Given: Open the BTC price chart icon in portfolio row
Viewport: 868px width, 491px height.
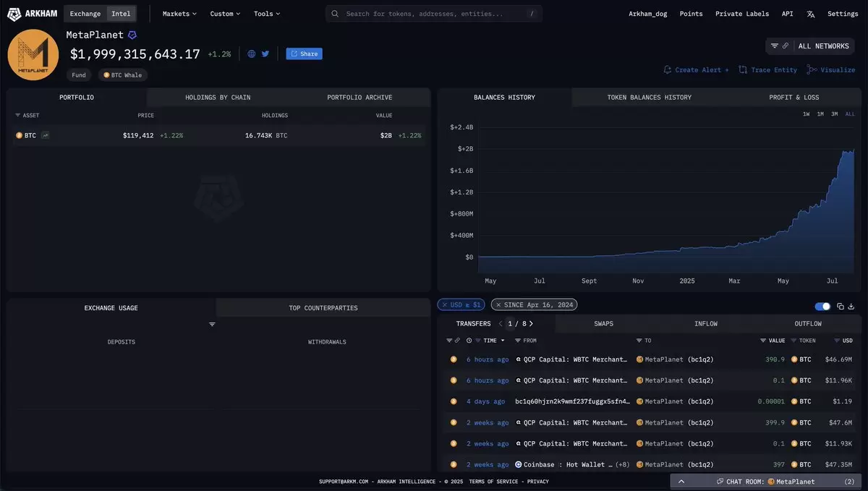Looking at the screenshot, I should (x=46, y=135).
